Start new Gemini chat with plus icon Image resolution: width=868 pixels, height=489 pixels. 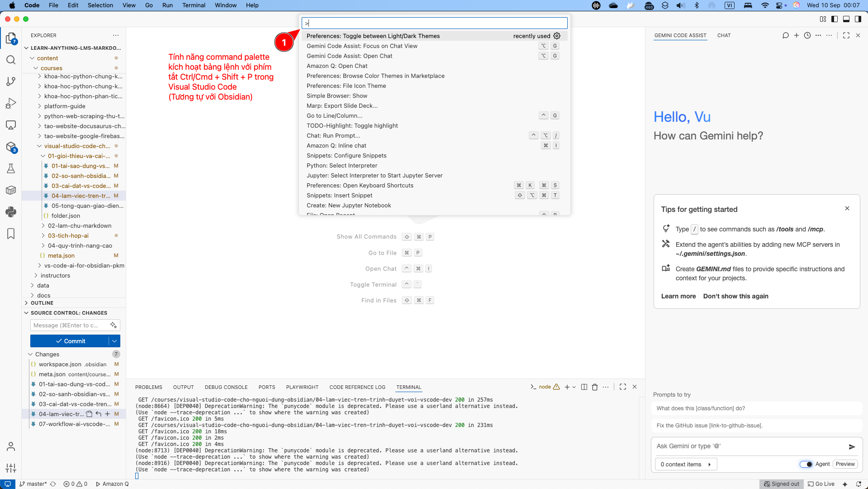tap(797, 35)
